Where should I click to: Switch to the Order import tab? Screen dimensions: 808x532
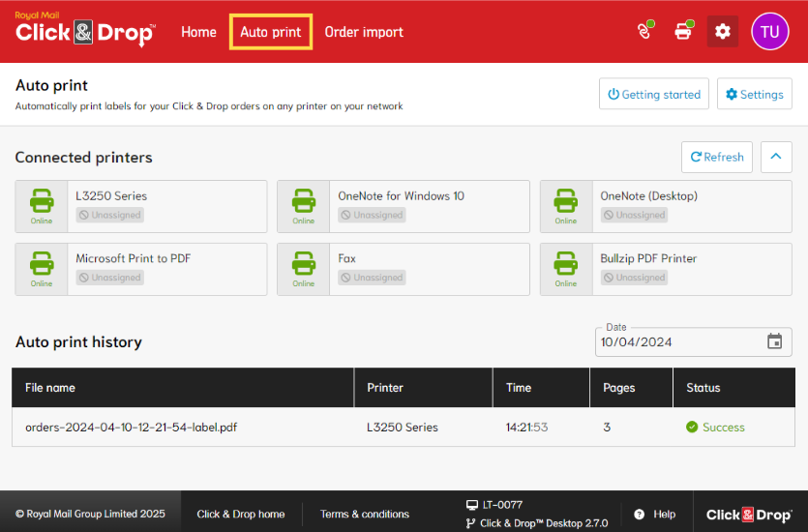[x=364, y=32]
